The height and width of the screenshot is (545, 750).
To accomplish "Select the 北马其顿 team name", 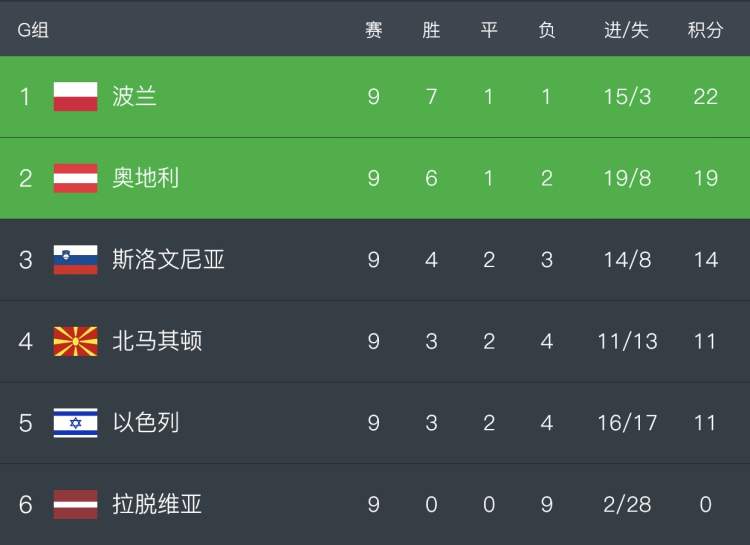I will (157, 342).
